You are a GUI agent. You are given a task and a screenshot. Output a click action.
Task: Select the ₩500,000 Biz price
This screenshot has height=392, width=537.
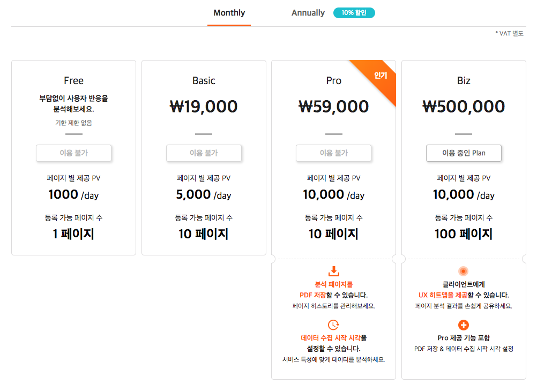[464, 107]
